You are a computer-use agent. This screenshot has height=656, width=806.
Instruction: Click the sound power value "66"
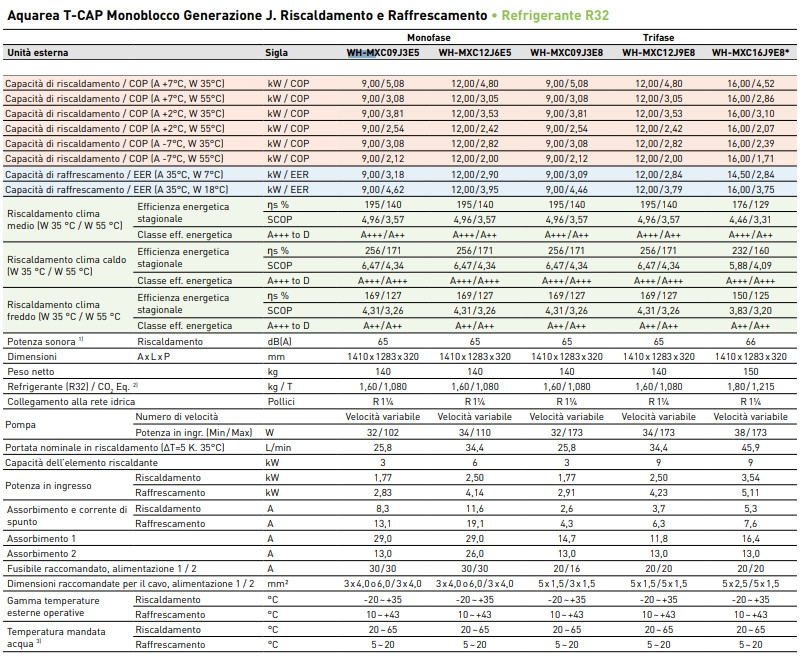750,341
